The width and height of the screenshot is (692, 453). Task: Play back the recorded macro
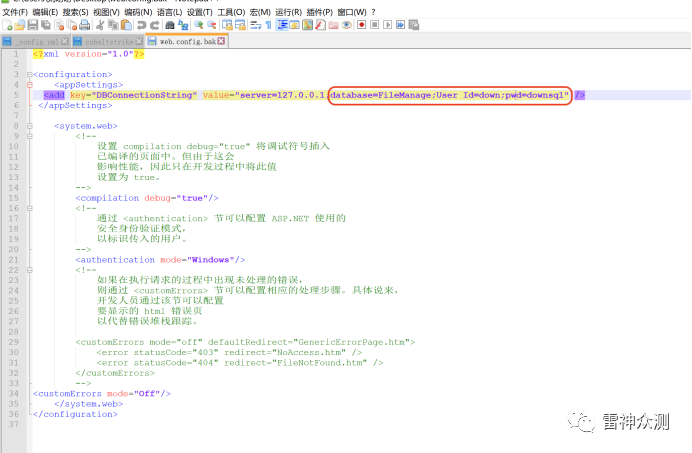(x=387, y=25)
